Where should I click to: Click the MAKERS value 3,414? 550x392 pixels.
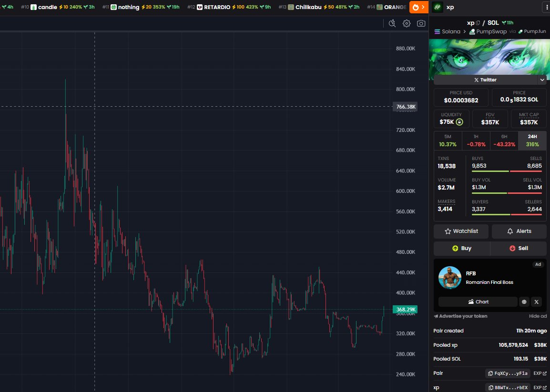[x=445, y=209]
